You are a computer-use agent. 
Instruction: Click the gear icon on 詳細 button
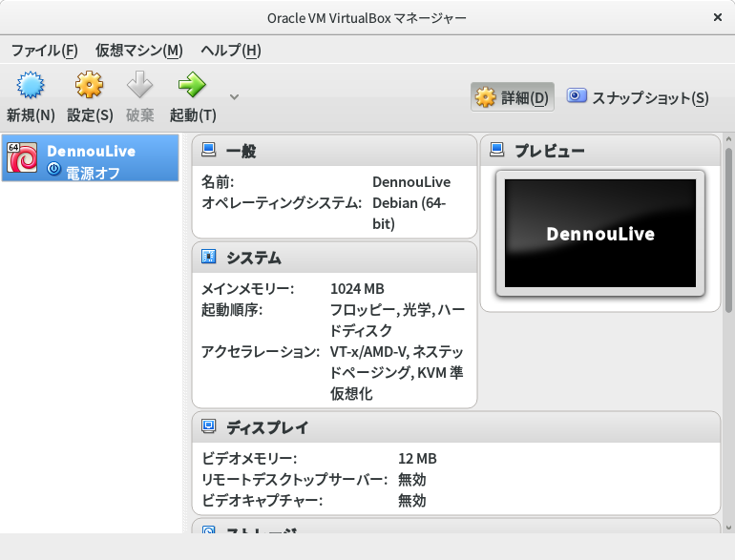[x=485, y=97]
